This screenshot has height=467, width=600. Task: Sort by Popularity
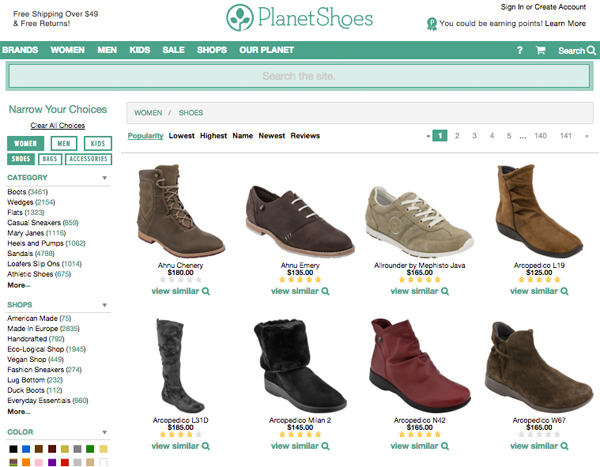[x=145, y=136]
